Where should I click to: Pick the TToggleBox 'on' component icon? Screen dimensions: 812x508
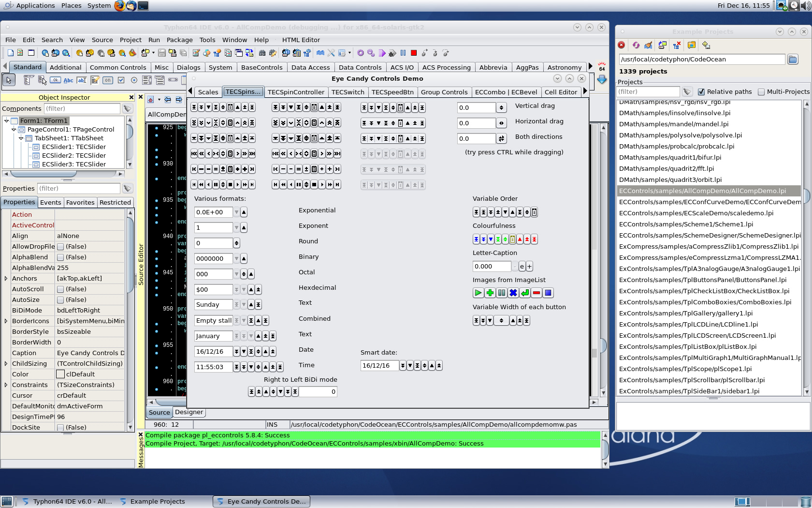[x=108, y=80]
